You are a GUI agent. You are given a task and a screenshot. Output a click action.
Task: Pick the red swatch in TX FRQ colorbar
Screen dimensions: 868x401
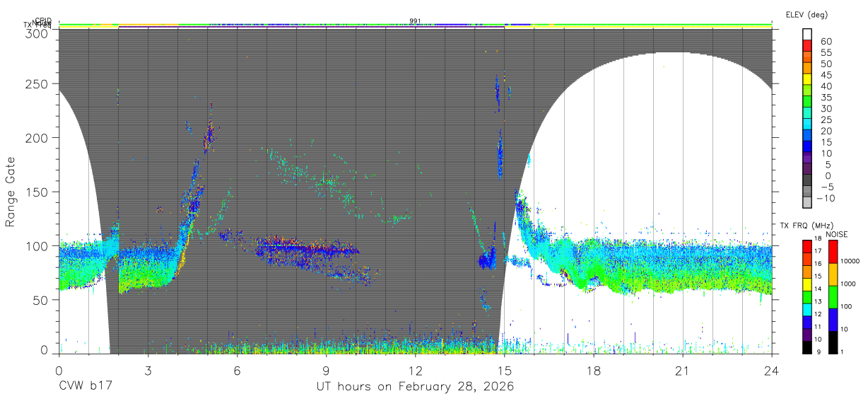coord(807,246)
